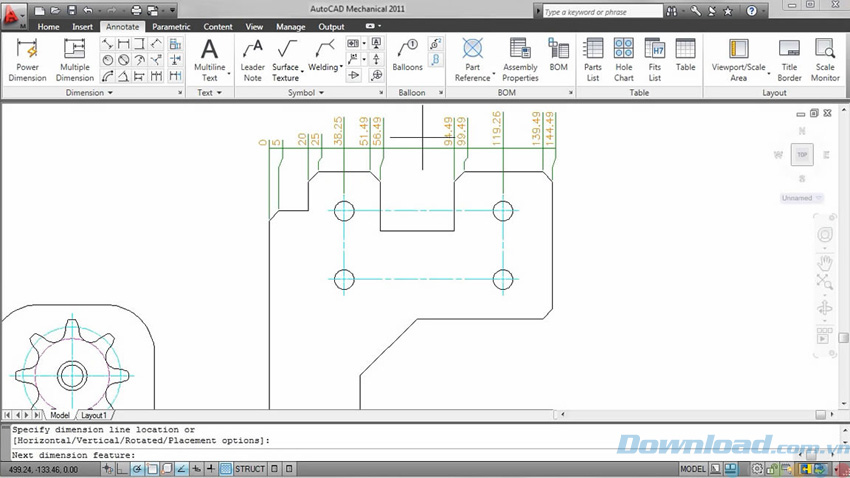The width and height of the screenshot is (850, 478).
Task: Insert a Surface Texture symbol
Action: [286, 60]
